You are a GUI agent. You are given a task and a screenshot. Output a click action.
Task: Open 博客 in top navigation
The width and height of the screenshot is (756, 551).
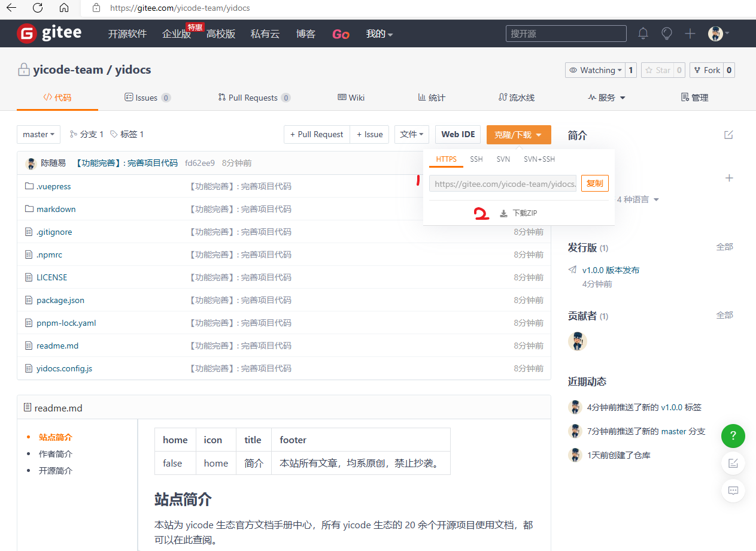[306, 34]
